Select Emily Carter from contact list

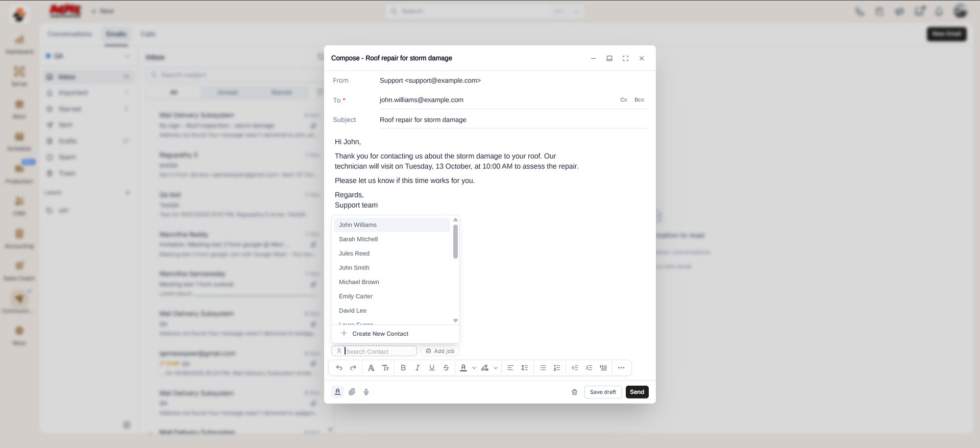(x=392, y=296)
